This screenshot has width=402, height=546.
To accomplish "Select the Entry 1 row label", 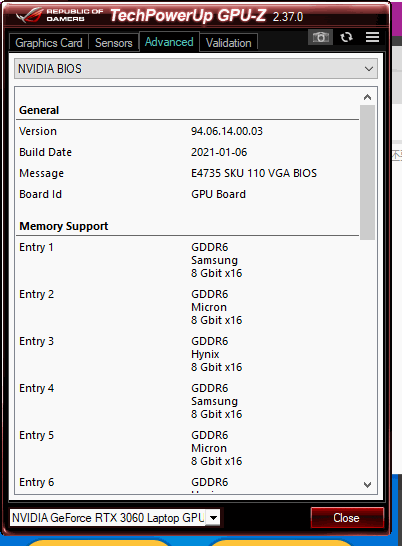I will coord(36,247).
